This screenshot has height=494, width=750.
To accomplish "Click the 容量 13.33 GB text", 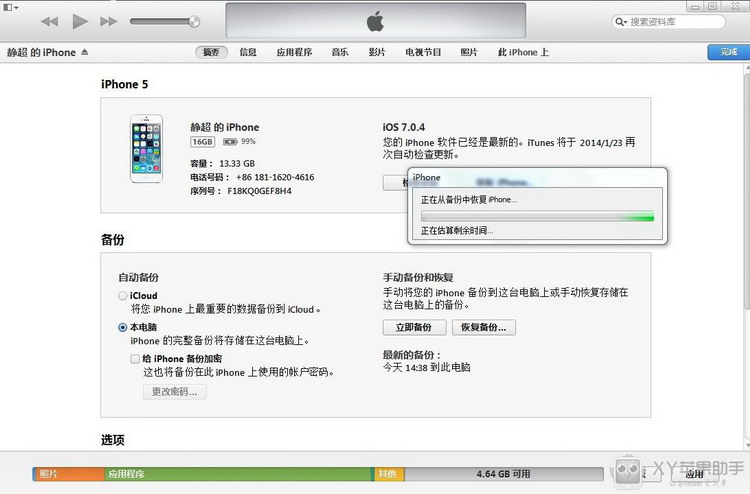I will 222,164.
